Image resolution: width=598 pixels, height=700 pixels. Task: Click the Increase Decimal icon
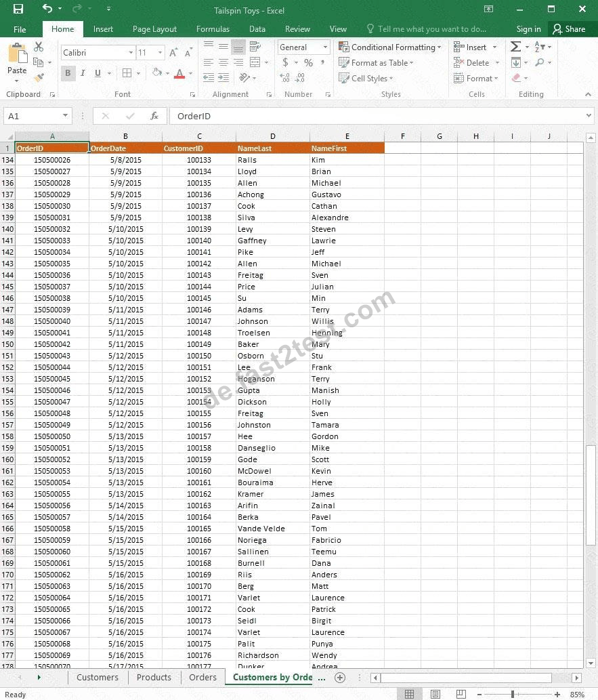(x=285, y=78)
